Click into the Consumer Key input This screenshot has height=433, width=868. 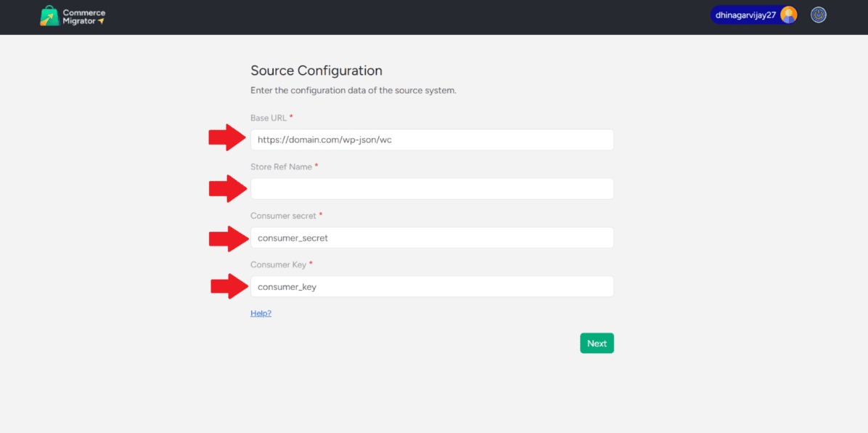click(x=432, y=286)
